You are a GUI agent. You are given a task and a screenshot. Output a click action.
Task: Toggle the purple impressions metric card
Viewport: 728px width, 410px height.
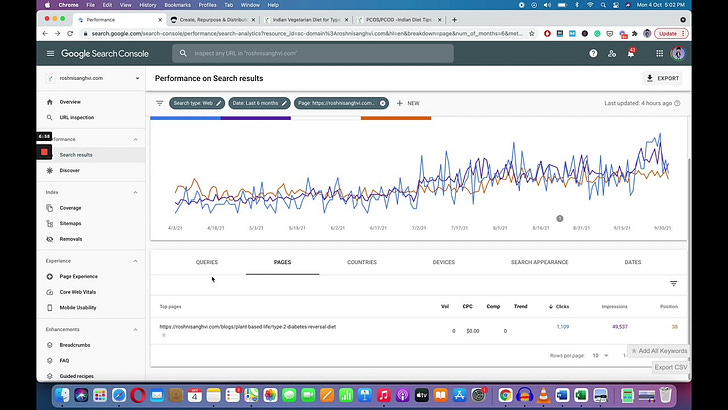pyautogui.click(x=255, y=118)
